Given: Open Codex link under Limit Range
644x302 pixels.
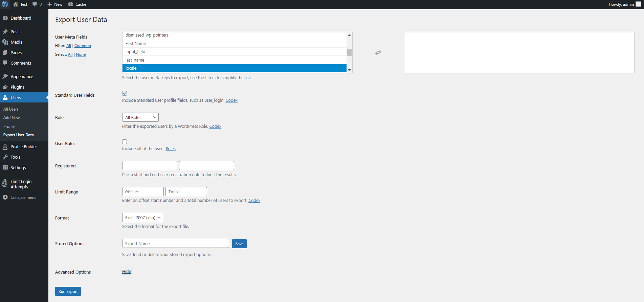Looking at the screenshot, I should [x=254, y=201].
